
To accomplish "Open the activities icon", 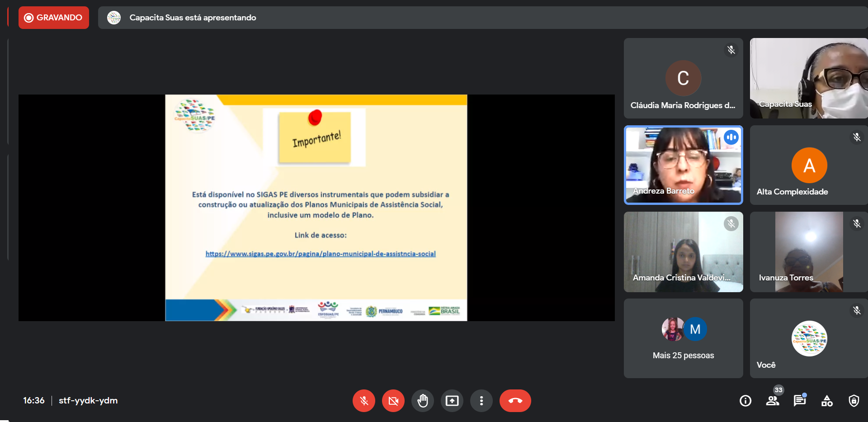I will (x=827, y=401).
